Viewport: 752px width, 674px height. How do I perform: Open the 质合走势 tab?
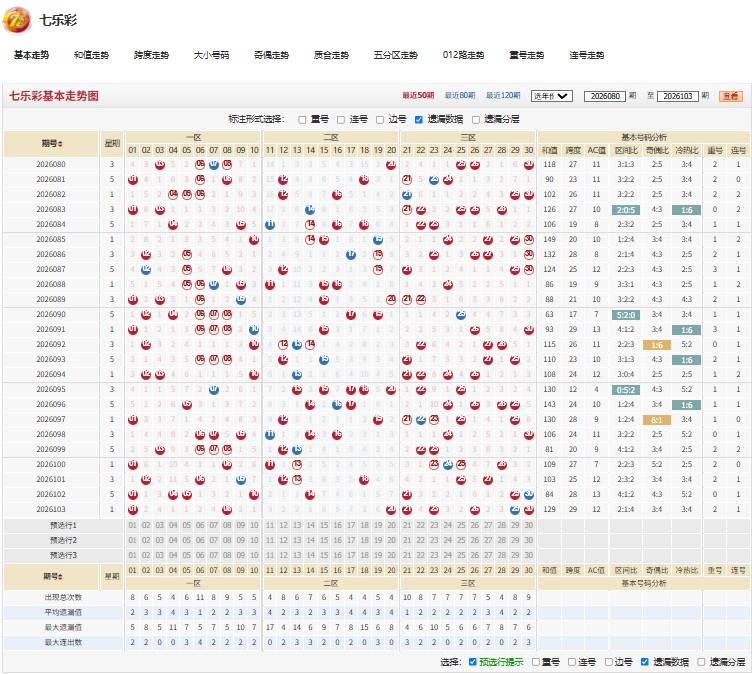point(331,55)
